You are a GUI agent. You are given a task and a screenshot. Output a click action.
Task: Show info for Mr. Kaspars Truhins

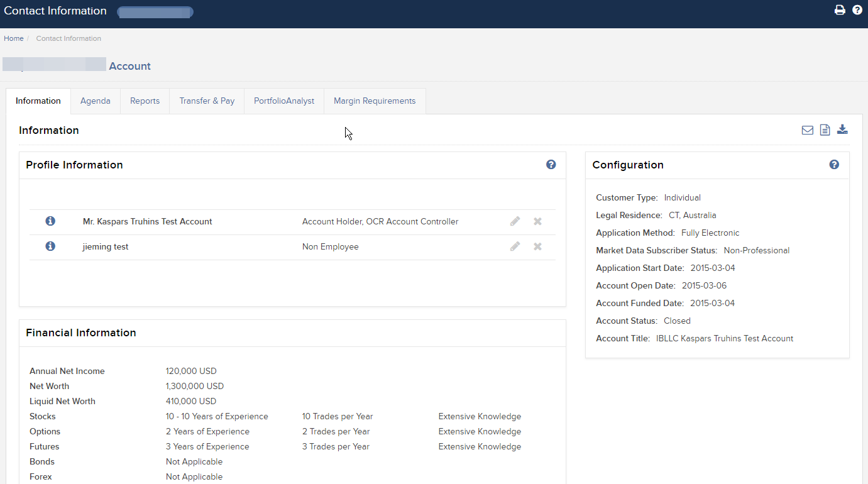click(x=50, y=221)
